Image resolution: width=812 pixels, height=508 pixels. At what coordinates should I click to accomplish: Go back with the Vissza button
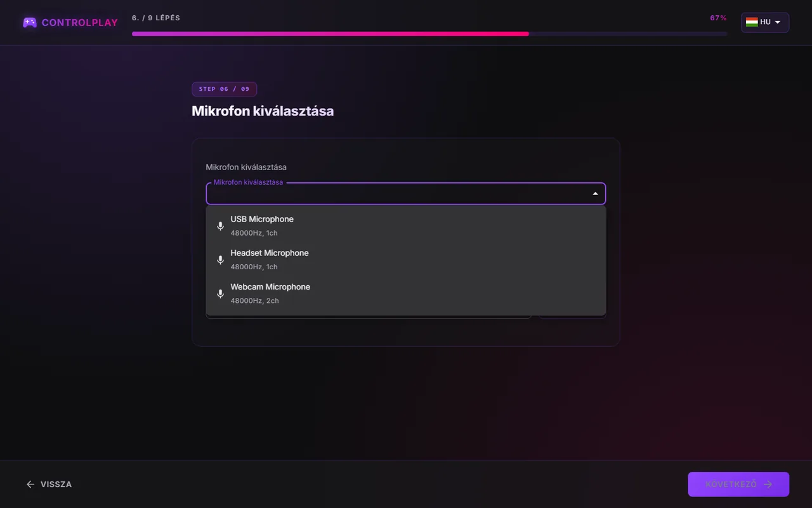pyautogui.click(x=49, y=485)
